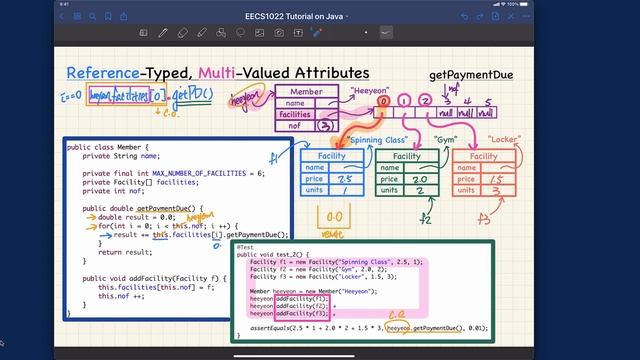Select the Pen tool
Image resolution: width=640 pixels, height=360 pixels.
[163, 33]
